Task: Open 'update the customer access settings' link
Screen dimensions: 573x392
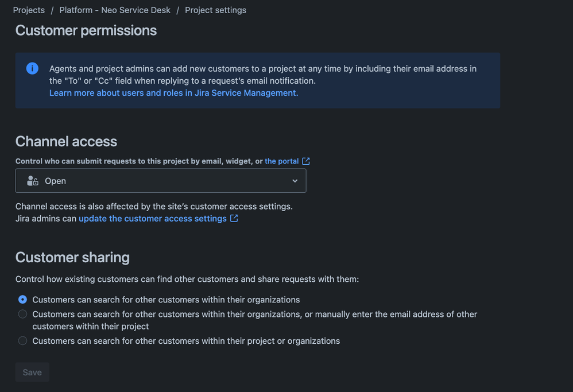Action: coord(153,219)
